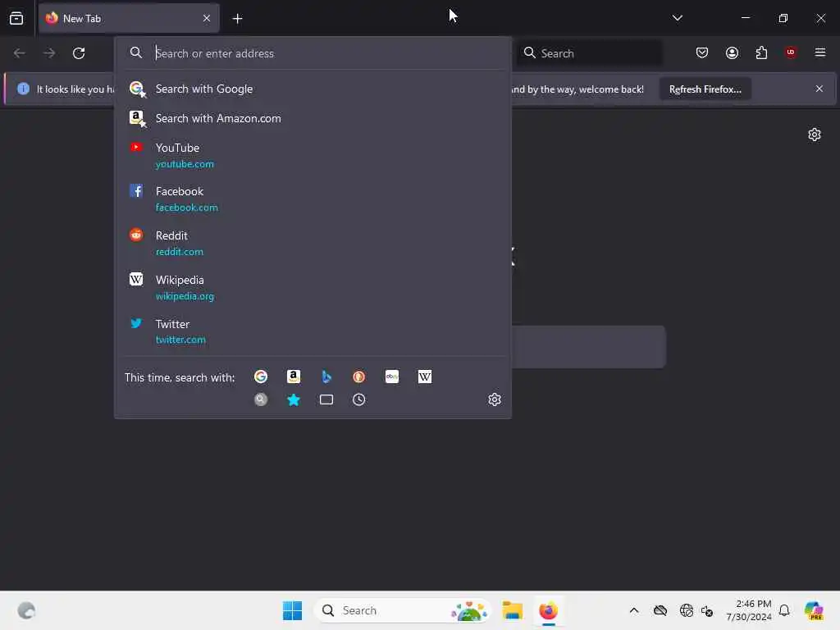Screen dimensions: 840x630
Task: Search this time with Google icon
Action: (x=261, y=377)
